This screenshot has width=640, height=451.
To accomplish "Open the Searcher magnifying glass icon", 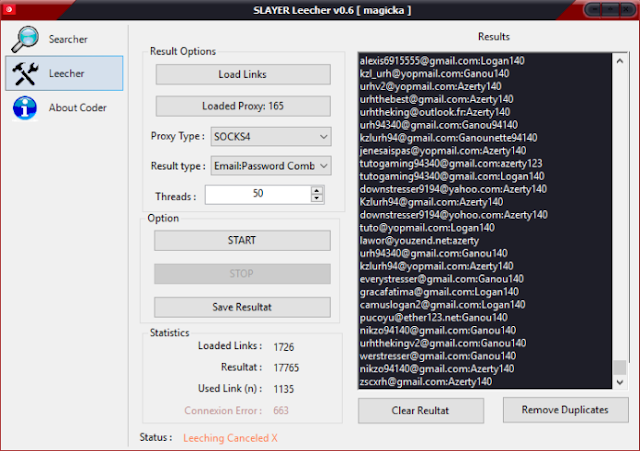I will [x=25, y=39].
